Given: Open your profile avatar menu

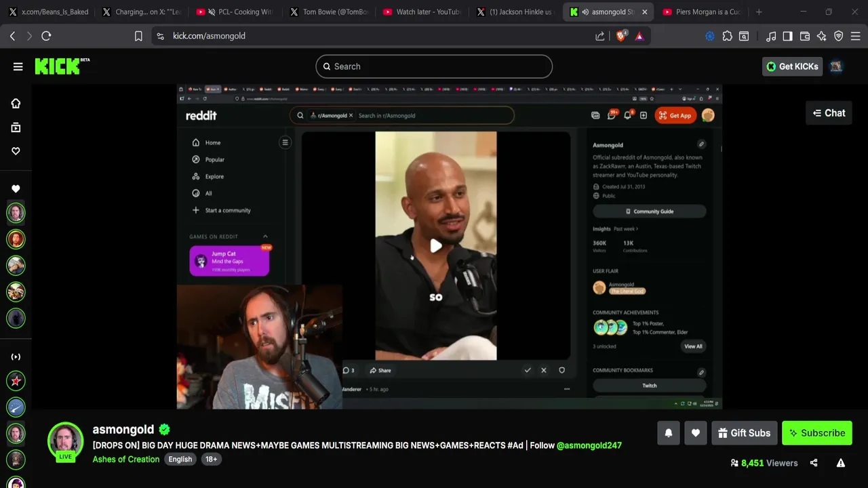Looking at the screenshot, I should tap(836, 66).
